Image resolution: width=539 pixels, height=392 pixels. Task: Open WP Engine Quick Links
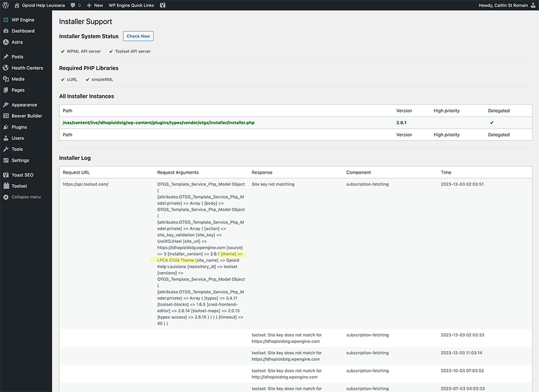(x=131, y=5)
